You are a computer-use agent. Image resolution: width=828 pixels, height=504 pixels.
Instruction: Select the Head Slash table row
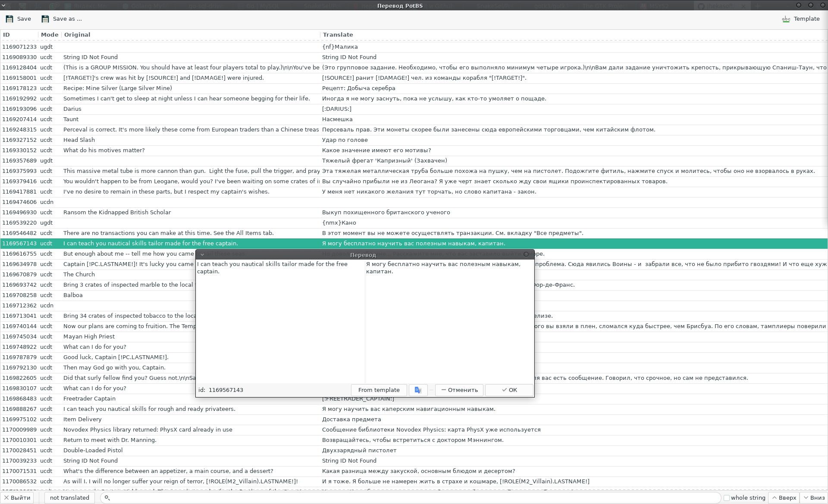point(172,140)
